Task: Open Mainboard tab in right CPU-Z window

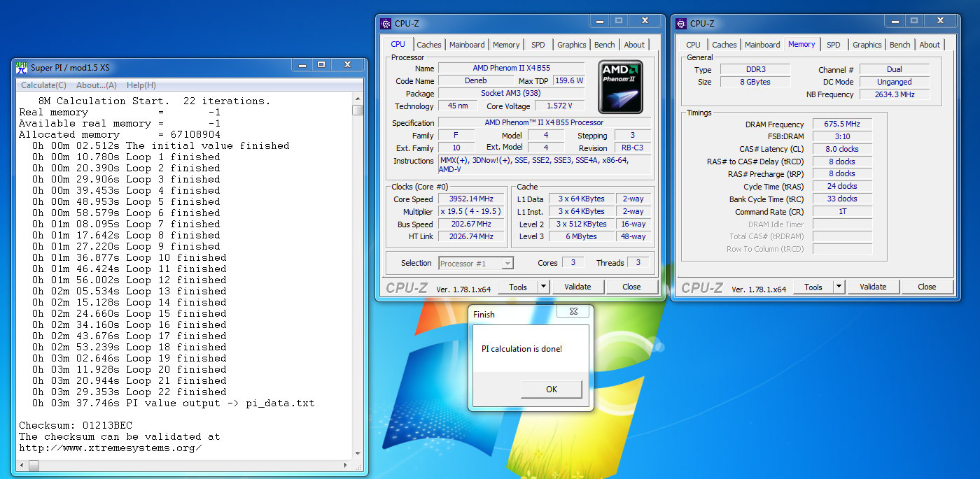Action: [762, 45]
